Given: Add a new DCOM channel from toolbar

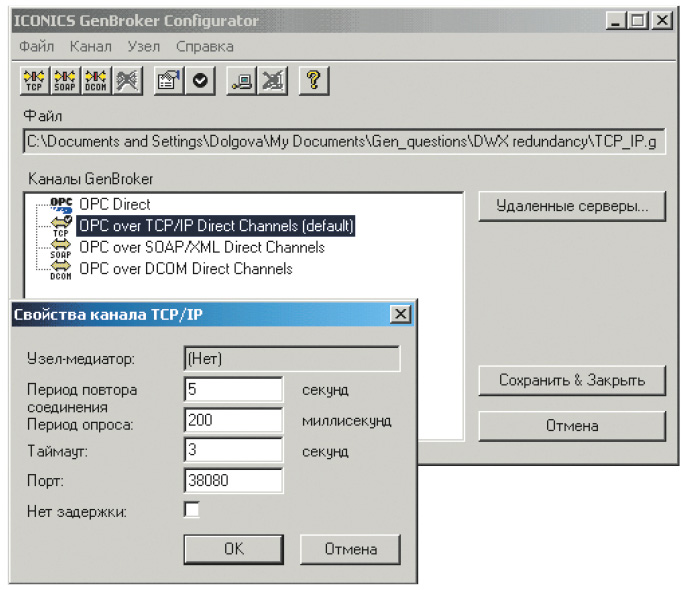Looking at the screenshot, I should pyautogui.click(x=96, y=81).
